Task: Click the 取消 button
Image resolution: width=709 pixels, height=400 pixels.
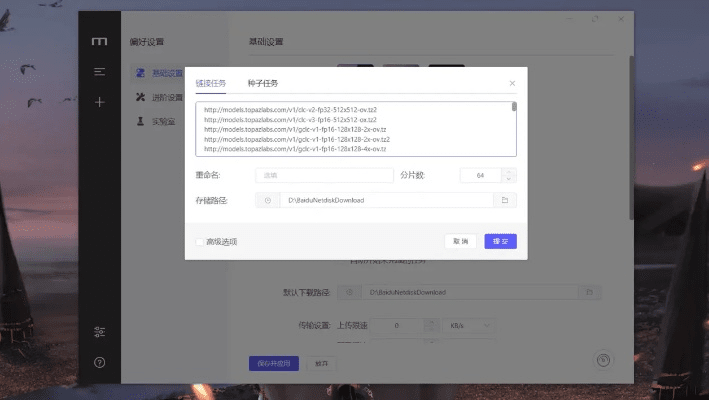Action: [460, 241]
